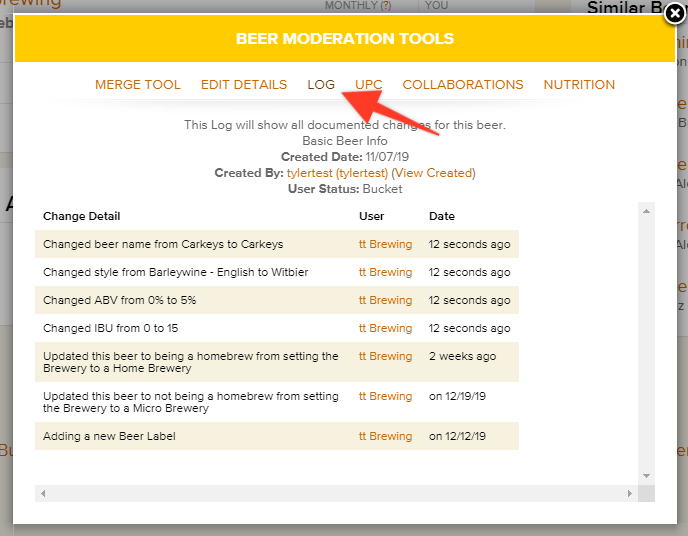Select the 'not being a homebrew' log entry
Viewport: 688px width, 536px height.
(190, 402)
